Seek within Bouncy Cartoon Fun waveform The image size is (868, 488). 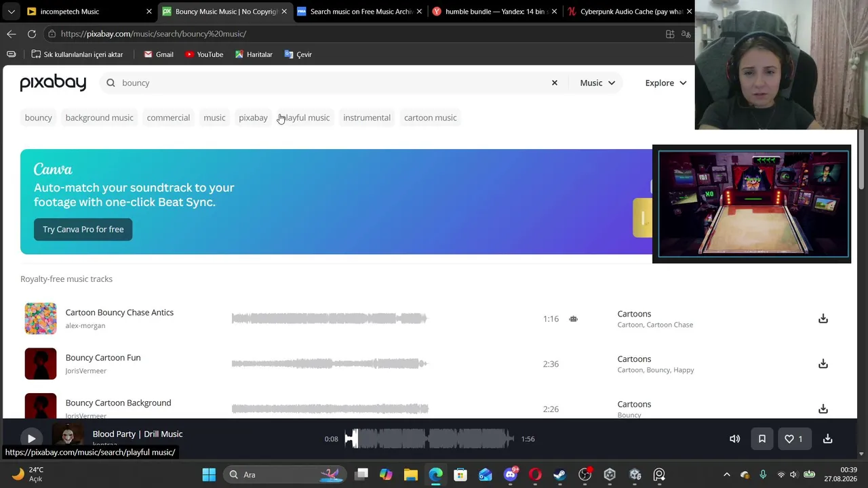(330, 364)
